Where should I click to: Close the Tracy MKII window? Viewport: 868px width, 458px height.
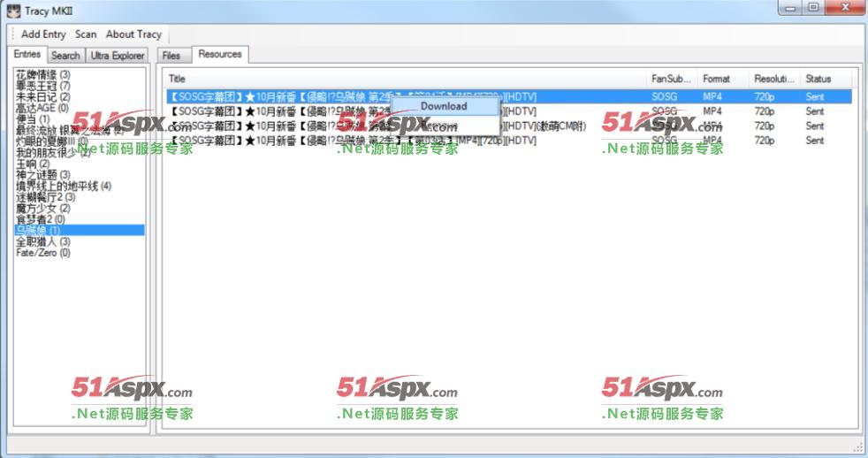tap(845, 8)
